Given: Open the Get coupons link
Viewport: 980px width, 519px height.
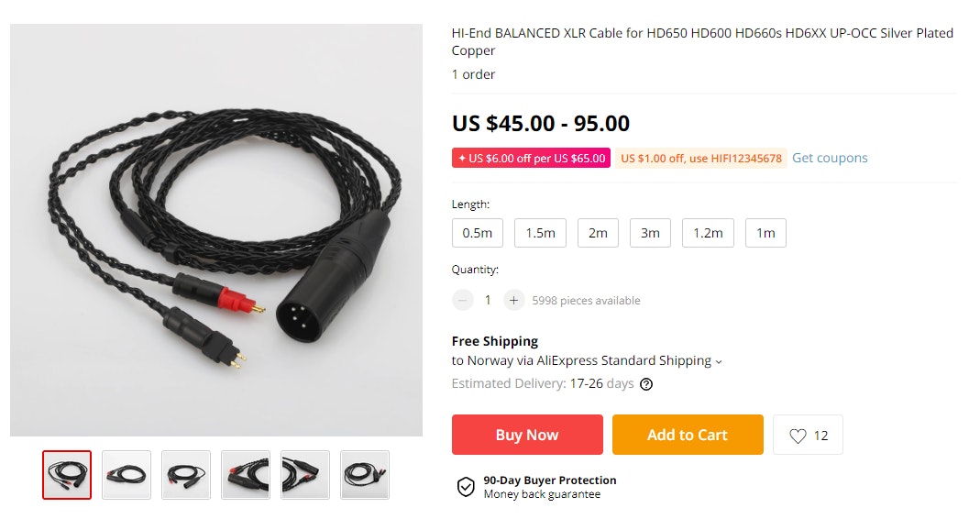Looking at the screenshot, I should point(830,159).
